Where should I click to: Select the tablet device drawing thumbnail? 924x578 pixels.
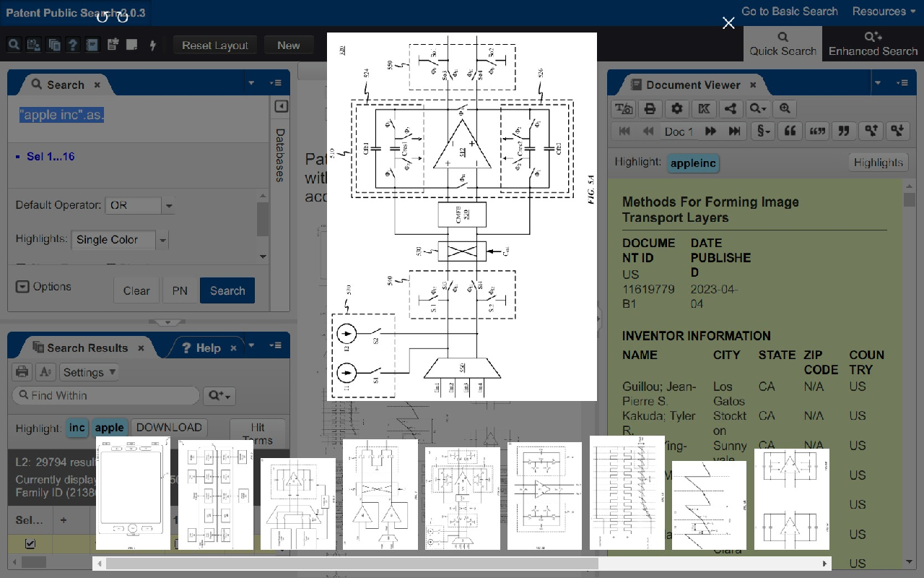tap(133, 493)
